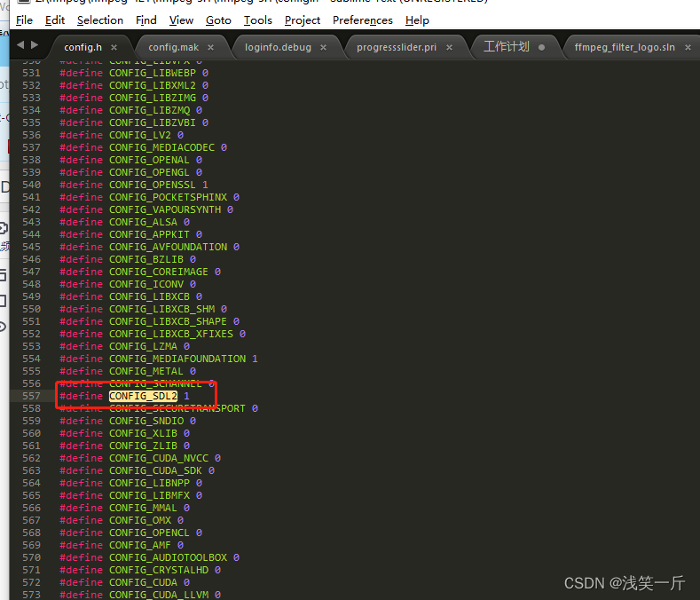The width and height of the screenshot is (700, 600).
Task: Open the Preferences menu
Action: [x=363, y=20]
